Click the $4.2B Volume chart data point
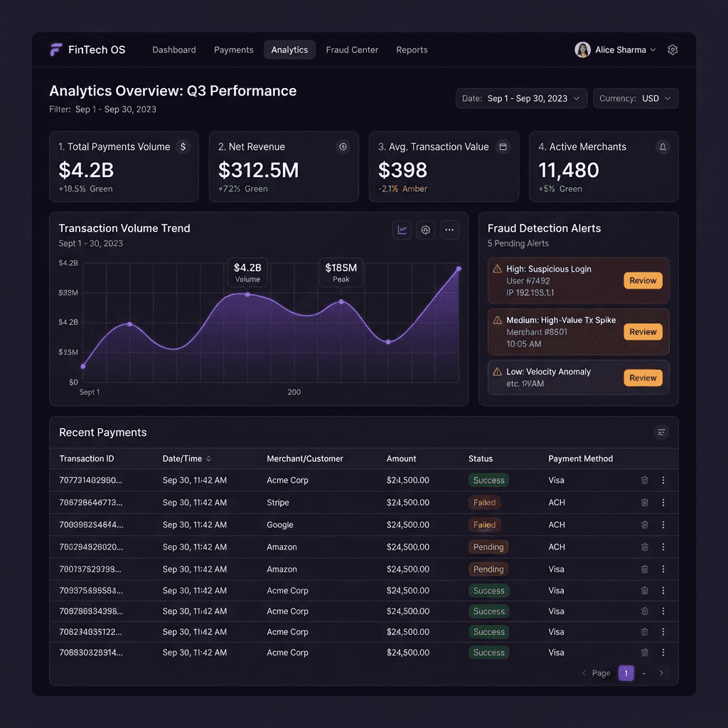Screen dimensions: 728x728 [247, 294]
